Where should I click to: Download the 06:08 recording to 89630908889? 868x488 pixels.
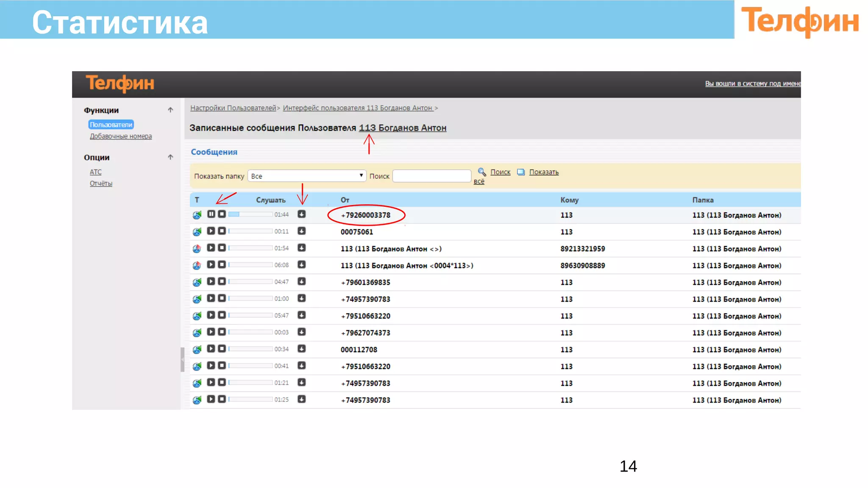point(301,265)
